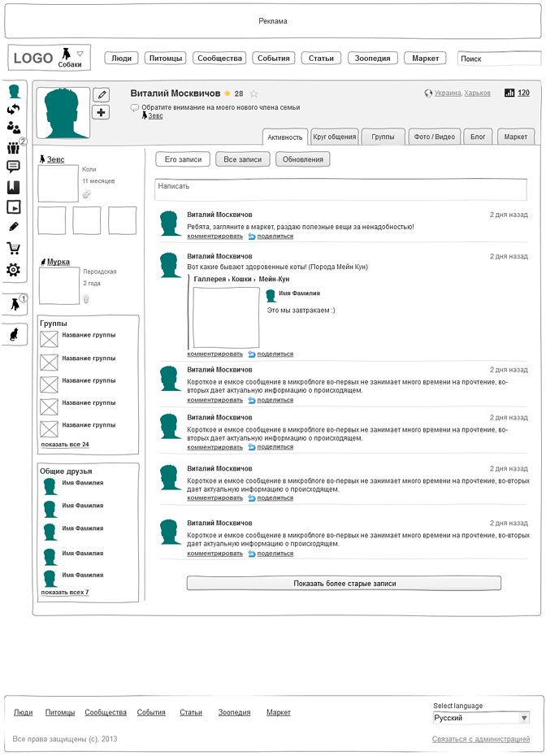546x756 pixels.
Task: Click into the Написать post field
Action: (340, 189)
